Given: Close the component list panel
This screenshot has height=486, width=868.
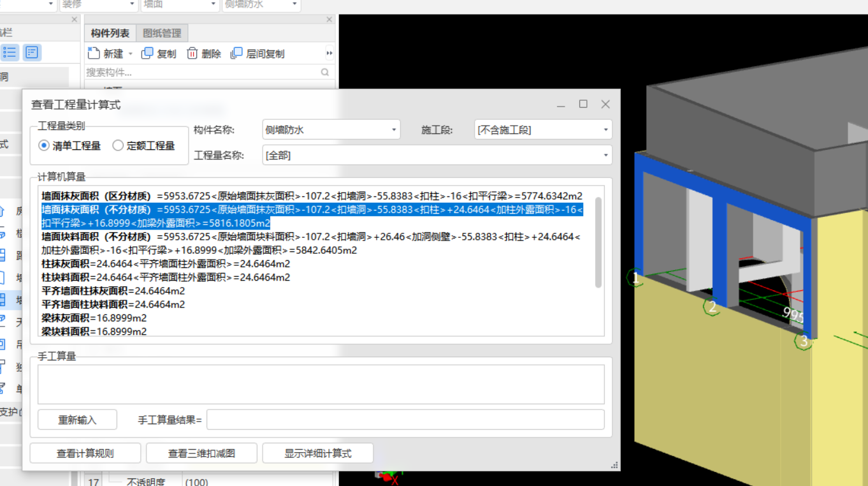Looking at the screenshot, I should click(x=329, y=20).
